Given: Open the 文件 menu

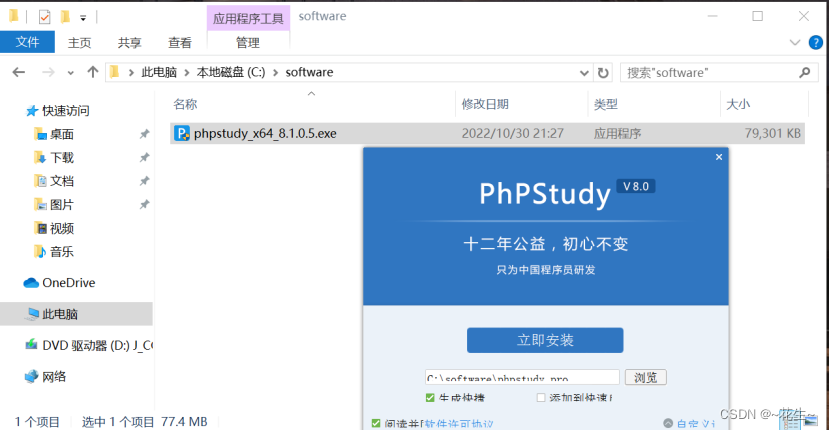Looking at the screenshot, I should click(27, 42).
